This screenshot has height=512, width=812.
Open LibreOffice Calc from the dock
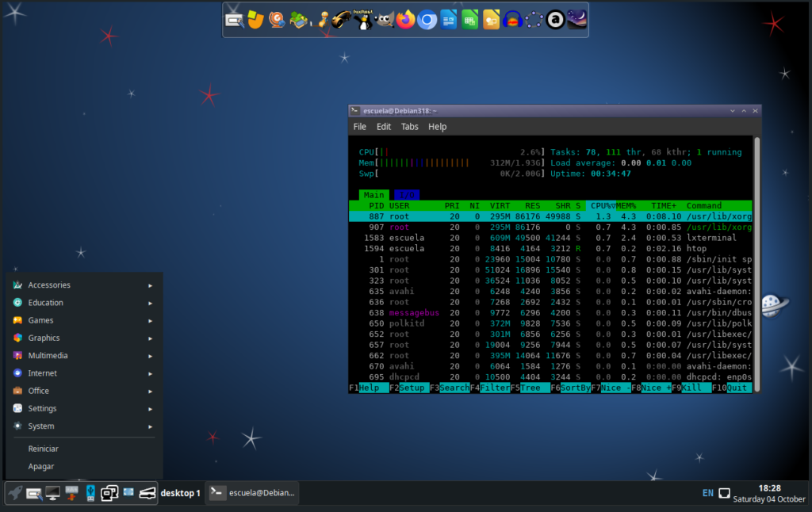pyautogui.click(x=470, y=20)
